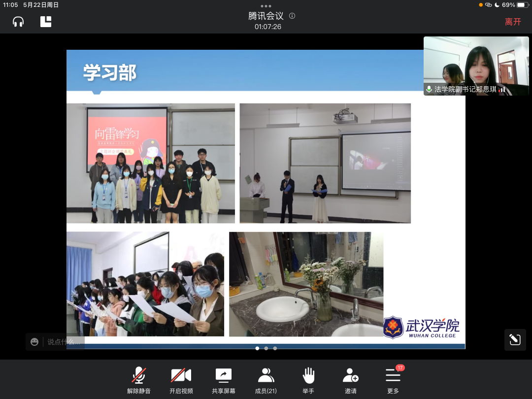Screen dimensions: 532x399
Task: Leave meeting with 离开 button
Action: click(513, 22)
